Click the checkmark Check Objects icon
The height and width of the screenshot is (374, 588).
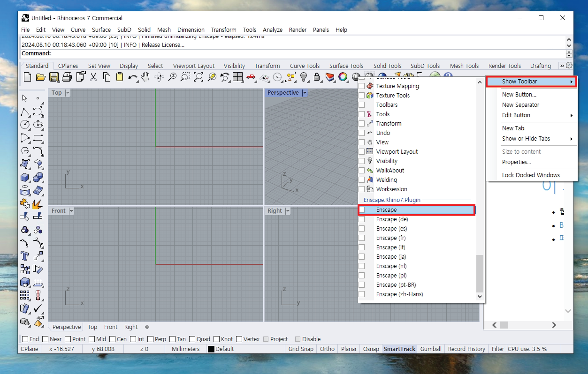pyautogui.click(x=38, y=309)
